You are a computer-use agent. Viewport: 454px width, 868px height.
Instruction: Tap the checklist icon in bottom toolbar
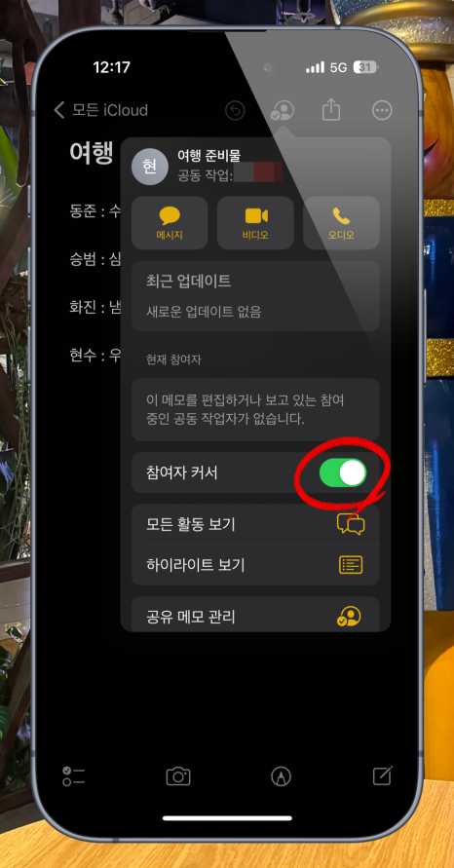pos(74,776)
